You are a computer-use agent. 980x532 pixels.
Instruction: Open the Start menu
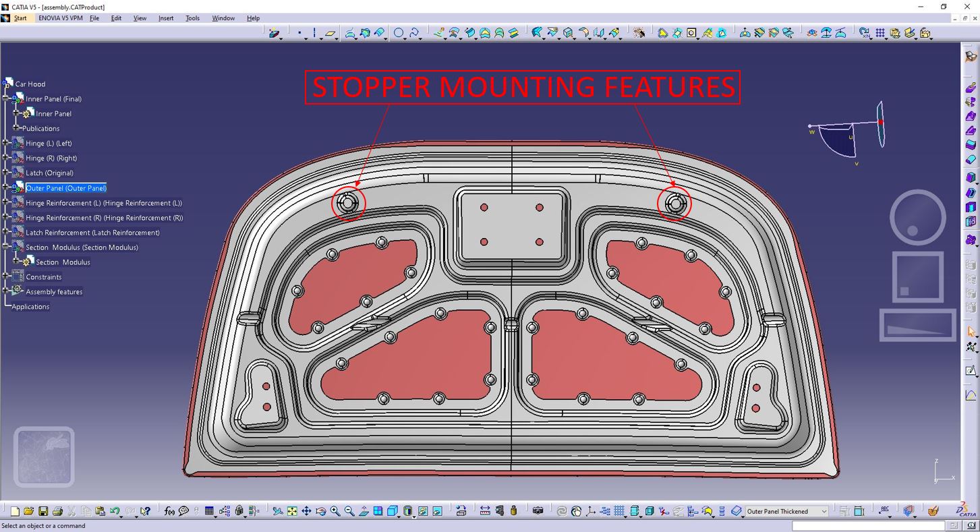(x=21, y=18)
